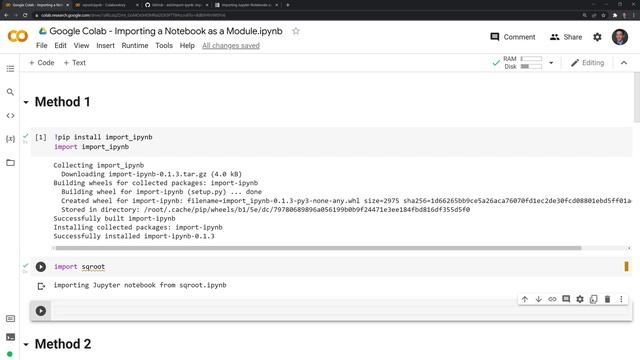The width and height of the screenshot is (640, 360).
Task: Open the Insert menu
Action: [x=105, y=45]
